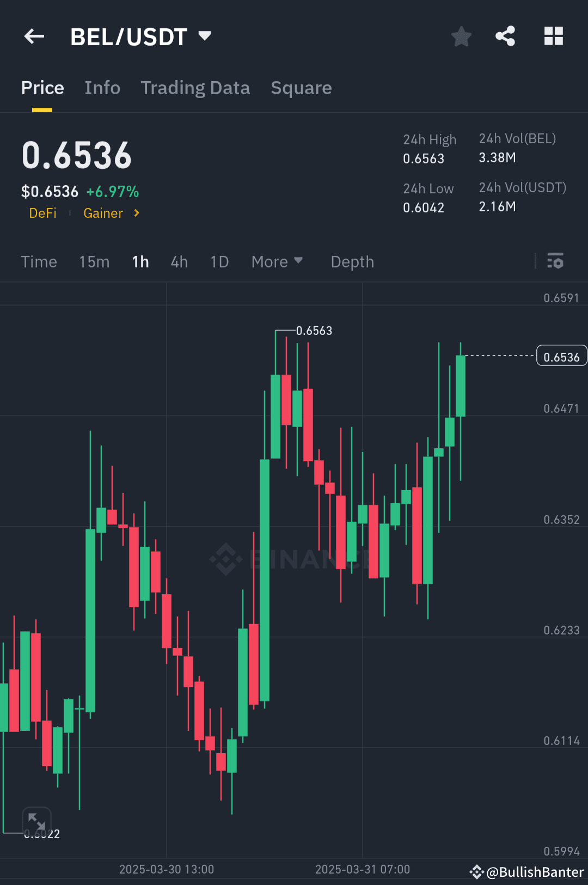588x885 pixels.
Task: Select the 15m timeframe
Action: pyautogui.click(x=94, y=261)
